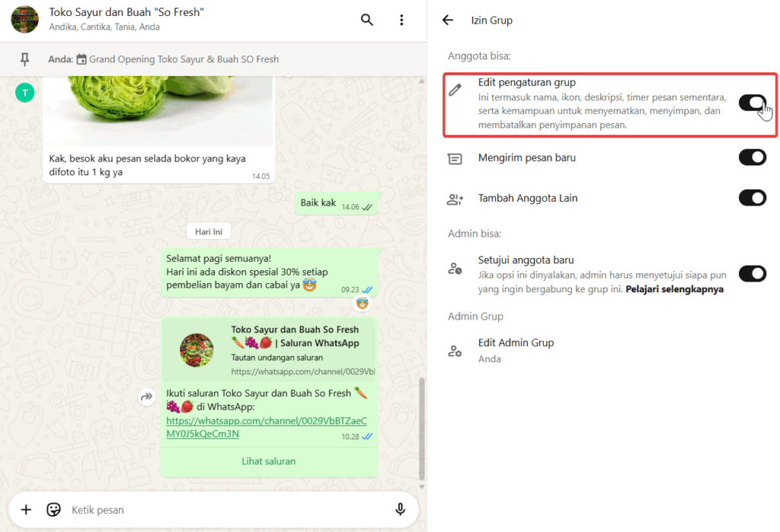Click the search icon in chat header
Screen dimensions: 780x532
[x=367, y=21]
